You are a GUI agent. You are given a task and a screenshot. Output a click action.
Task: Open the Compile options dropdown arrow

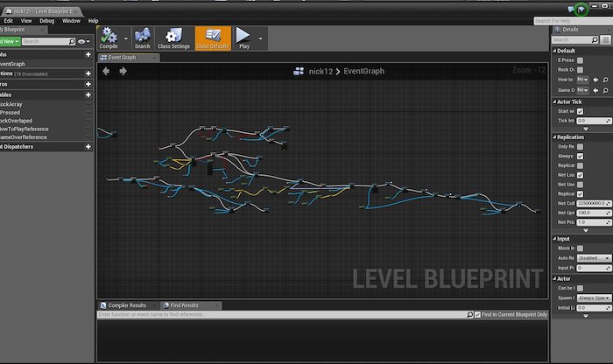pos(125,38)
